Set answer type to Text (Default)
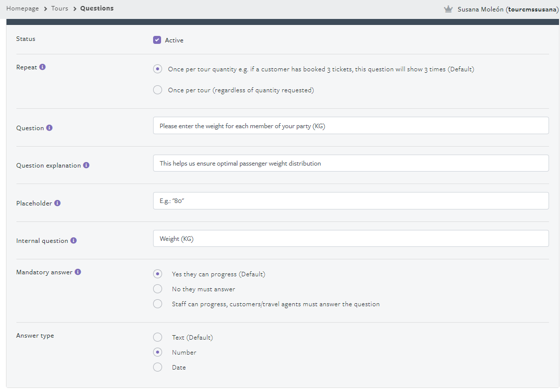 [158, 337]
